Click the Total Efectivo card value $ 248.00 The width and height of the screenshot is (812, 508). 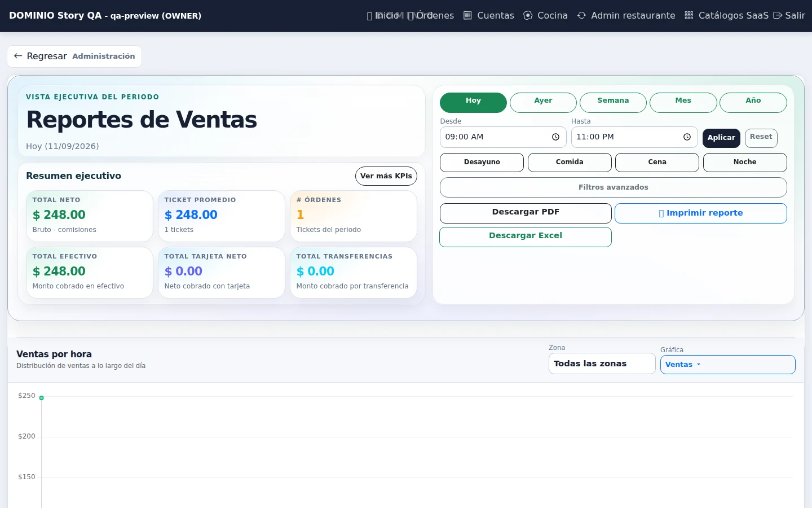59,271
